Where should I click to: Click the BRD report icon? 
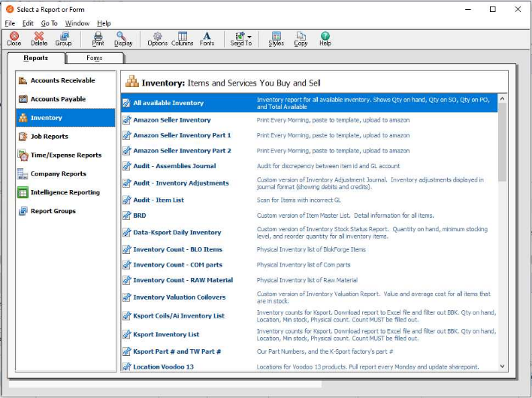(x=126, y=216)
